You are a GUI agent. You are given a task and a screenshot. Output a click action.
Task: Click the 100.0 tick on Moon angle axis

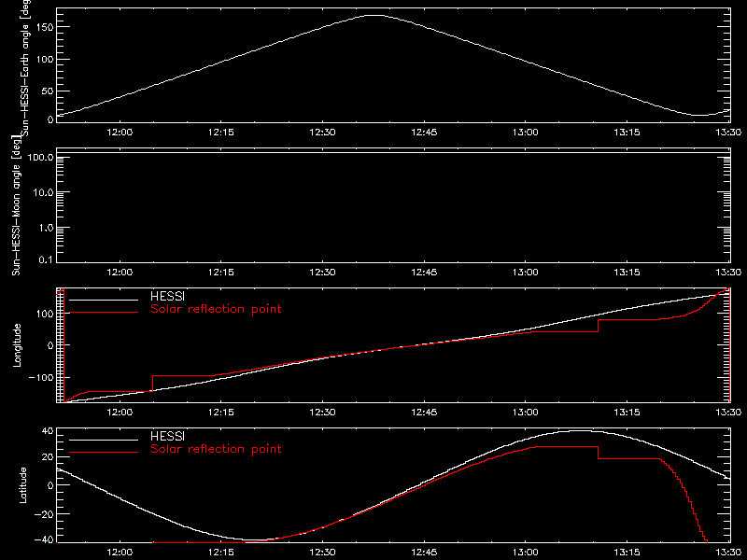pyautogui.click(x=41, y=157)
